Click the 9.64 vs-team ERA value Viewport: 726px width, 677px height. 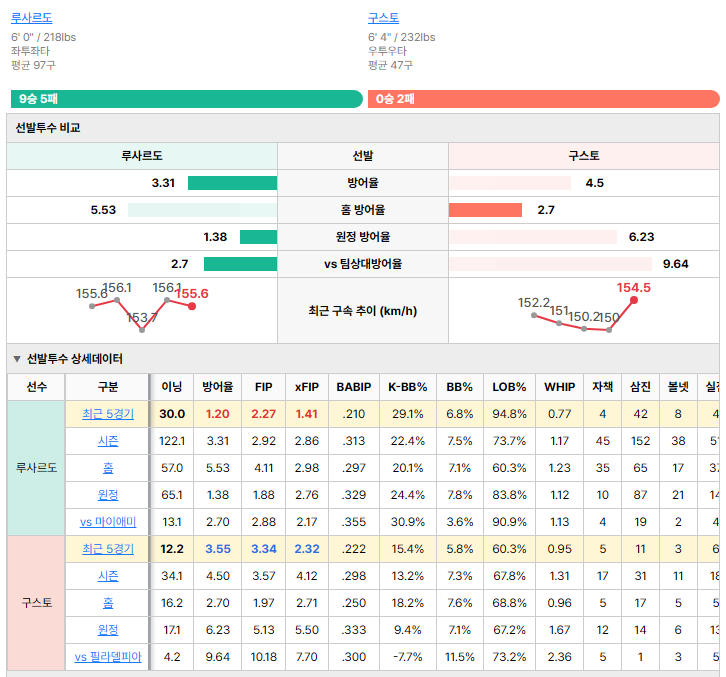pos(676,264)
